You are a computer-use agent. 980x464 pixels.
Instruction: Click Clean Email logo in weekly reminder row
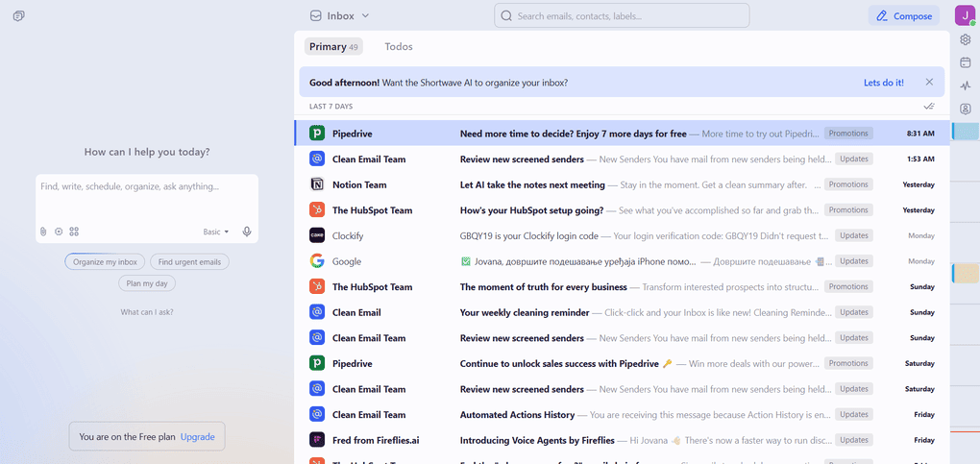click(317, 312)
